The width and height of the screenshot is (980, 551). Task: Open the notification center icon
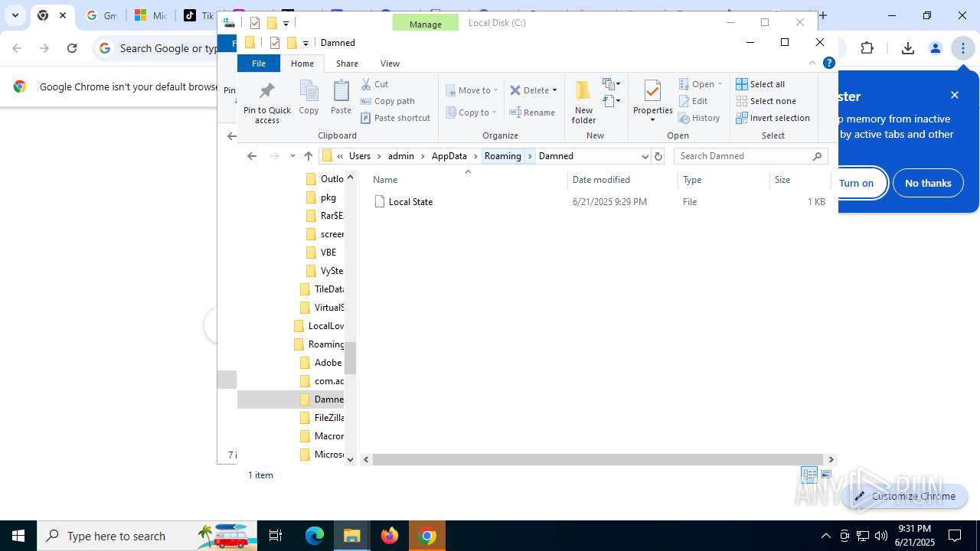coord(955,536)
